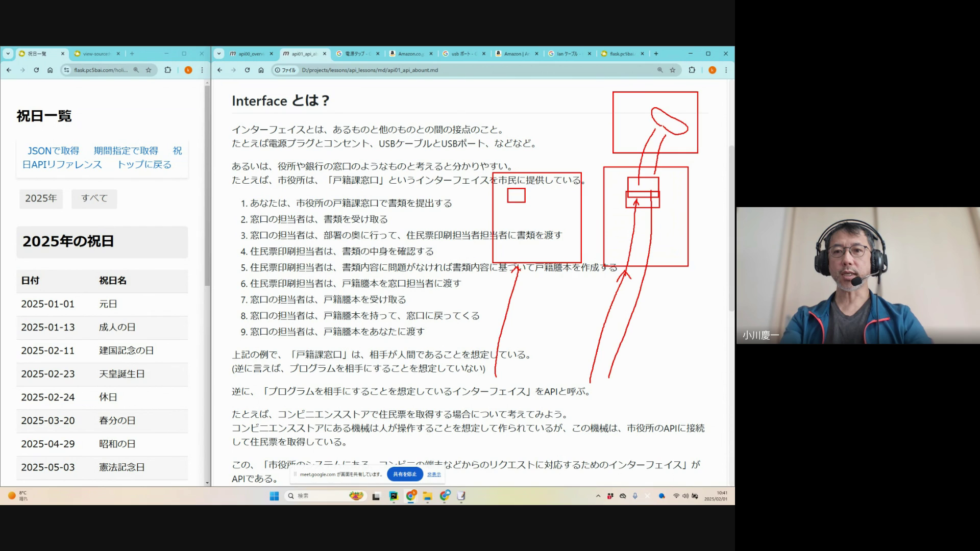Viewport: 980px width, 551px height.
Task: Open File Explorer from taskbar
Action: [428, 496]
